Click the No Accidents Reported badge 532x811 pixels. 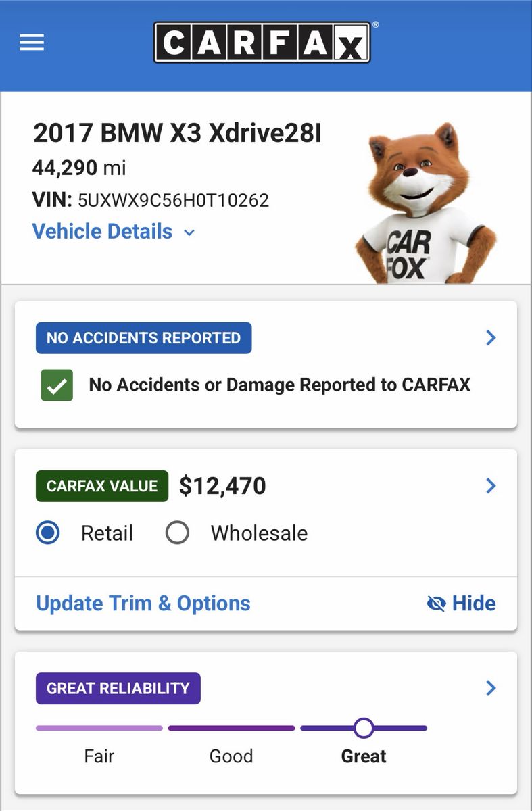[x=143, y=338]
